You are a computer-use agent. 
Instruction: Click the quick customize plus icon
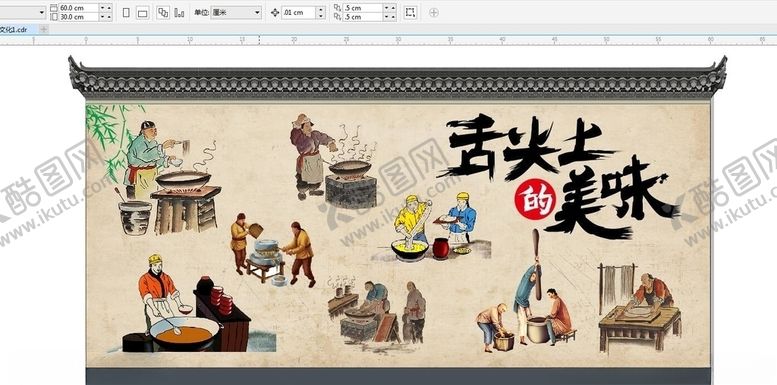point(434,13)
